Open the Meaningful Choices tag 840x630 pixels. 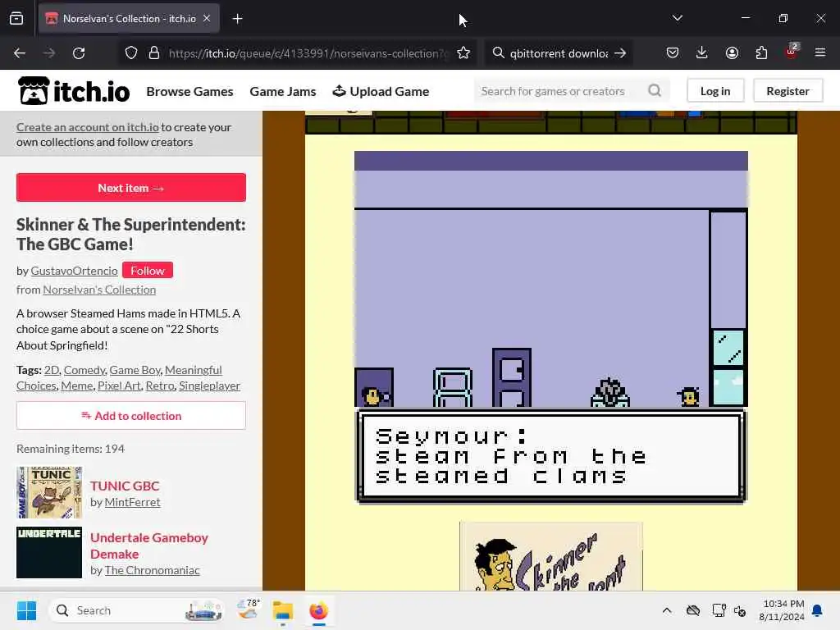pos(194,370)
